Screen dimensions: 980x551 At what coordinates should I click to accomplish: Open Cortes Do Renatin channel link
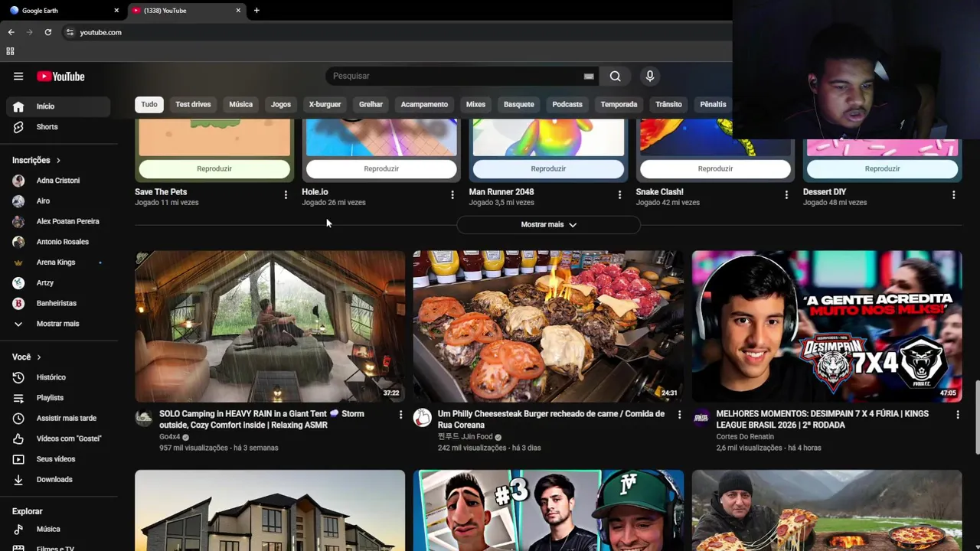(x=745, y=437)
